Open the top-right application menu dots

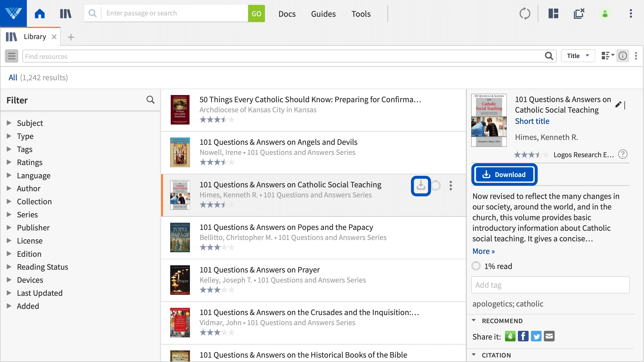tap(631, 13)
